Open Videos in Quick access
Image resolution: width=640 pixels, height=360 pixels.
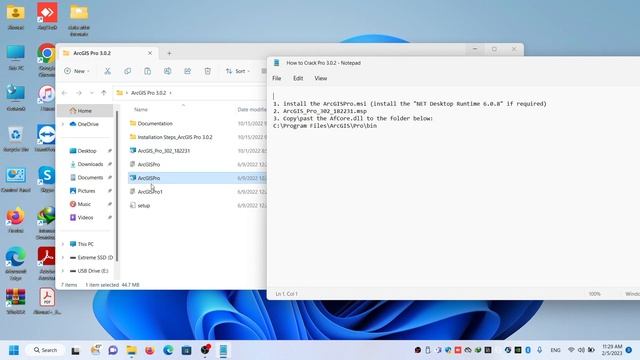85,218
